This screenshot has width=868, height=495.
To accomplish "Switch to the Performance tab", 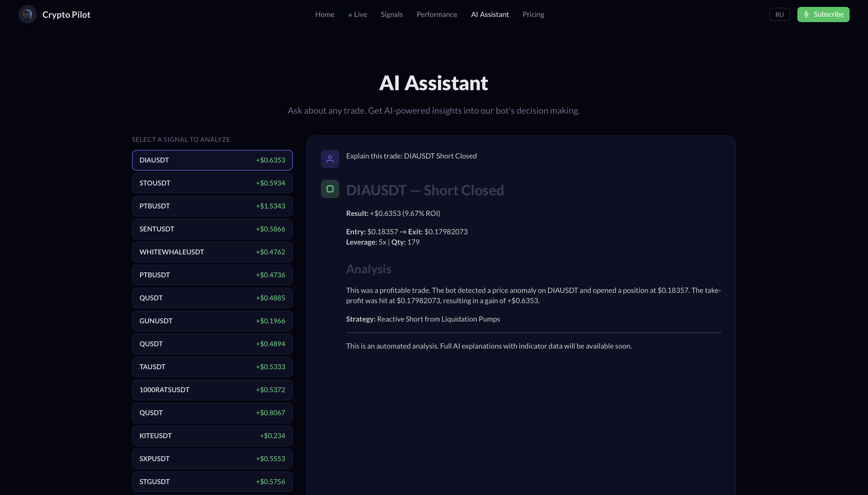I will pos(437,14).
